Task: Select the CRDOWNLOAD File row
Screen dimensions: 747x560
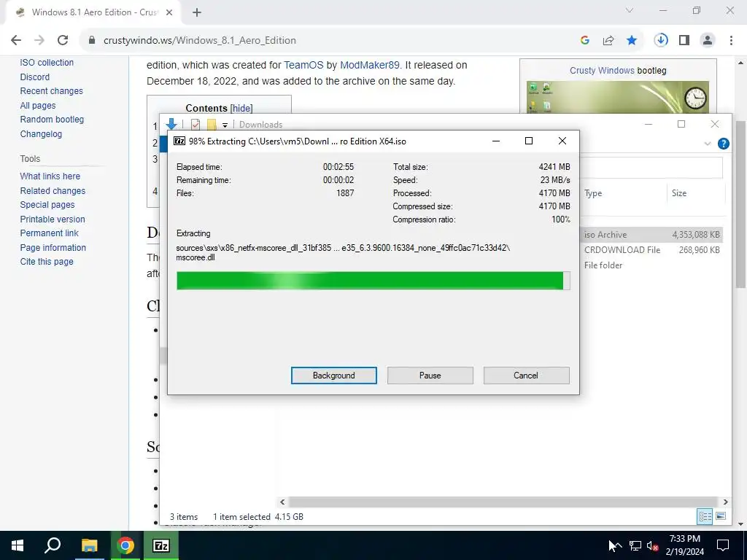Action: tap(651, 250)
